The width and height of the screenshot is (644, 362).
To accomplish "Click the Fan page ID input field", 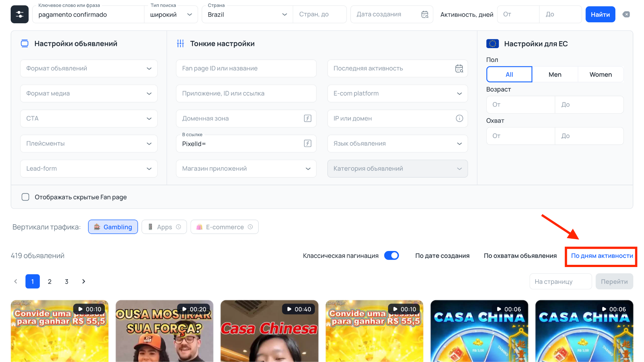I will point(246,69).
